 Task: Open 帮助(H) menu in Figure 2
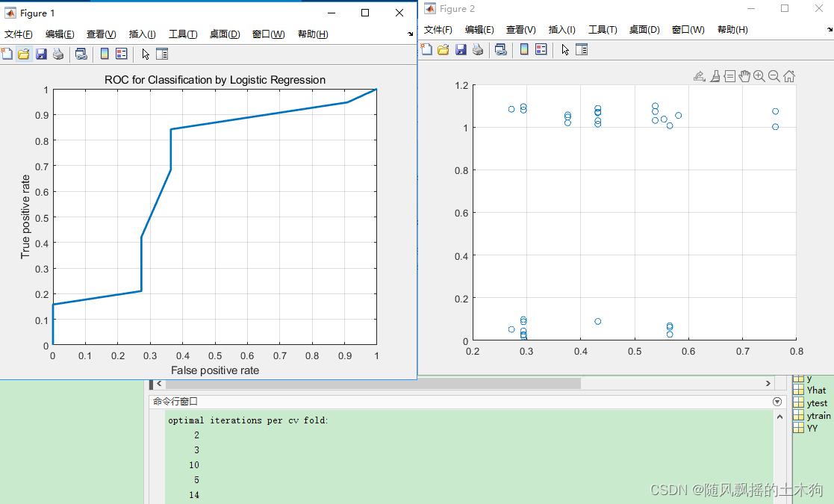(732, 30)
